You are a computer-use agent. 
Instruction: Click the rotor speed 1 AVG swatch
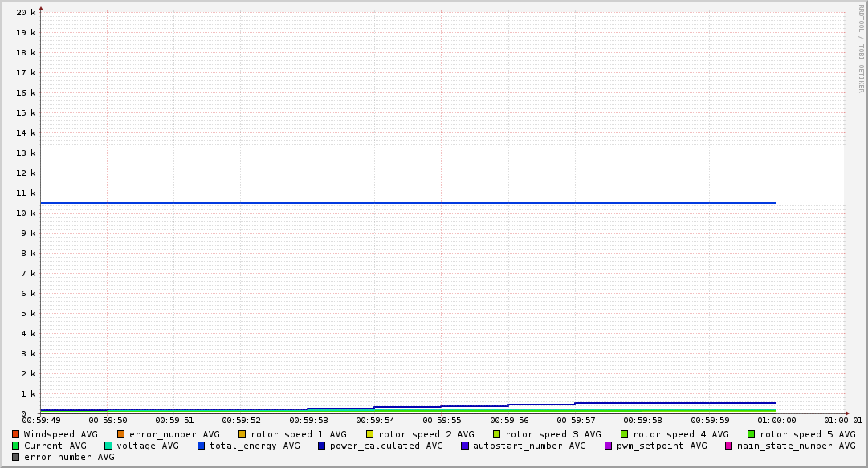pos(242,434)
